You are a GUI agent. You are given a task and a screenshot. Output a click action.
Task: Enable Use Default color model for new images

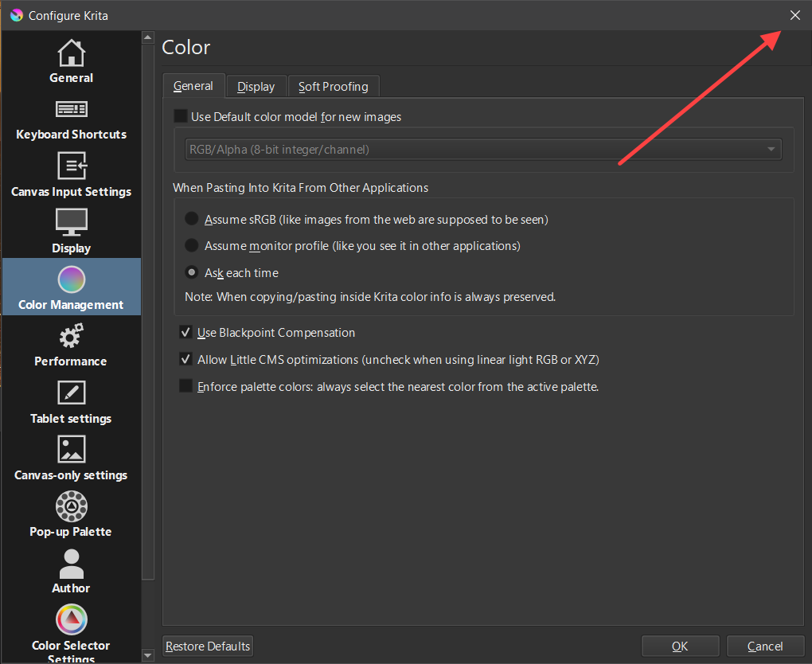coord(181,115)
